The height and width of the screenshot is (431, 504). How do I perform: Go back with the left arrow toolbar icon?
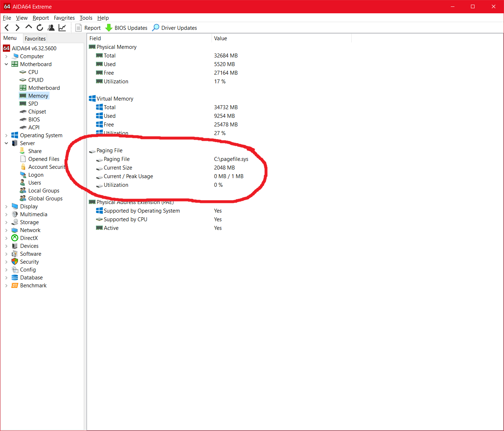(7, 28)
